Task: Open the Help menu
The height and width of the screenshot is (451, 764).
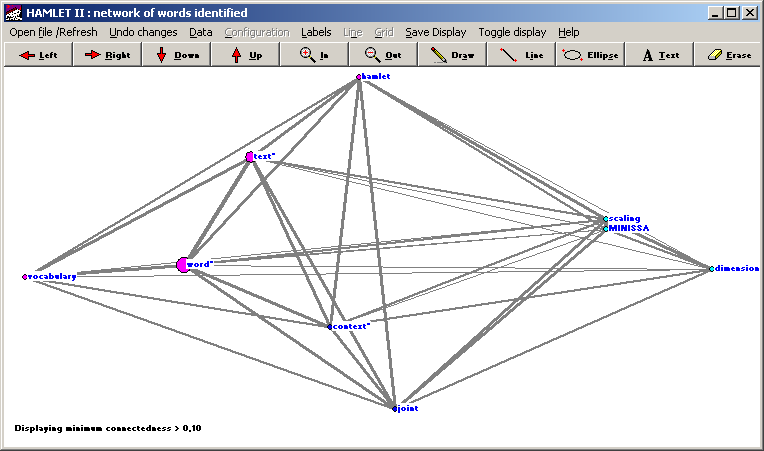Action: (x=568, y=32)
